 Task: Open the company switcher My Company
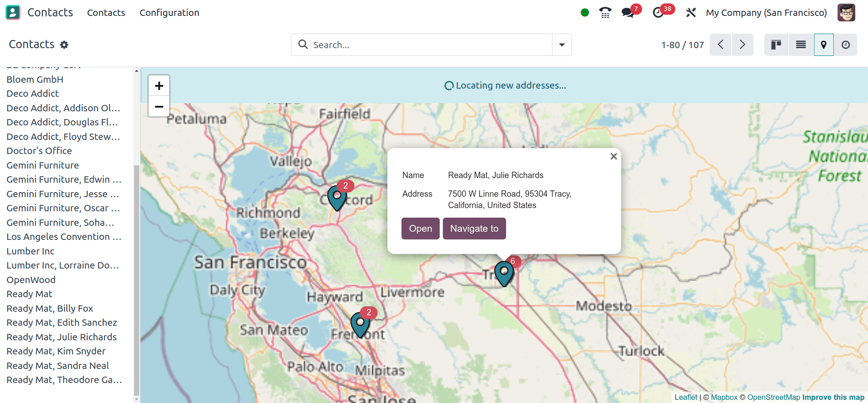(766, 13)
